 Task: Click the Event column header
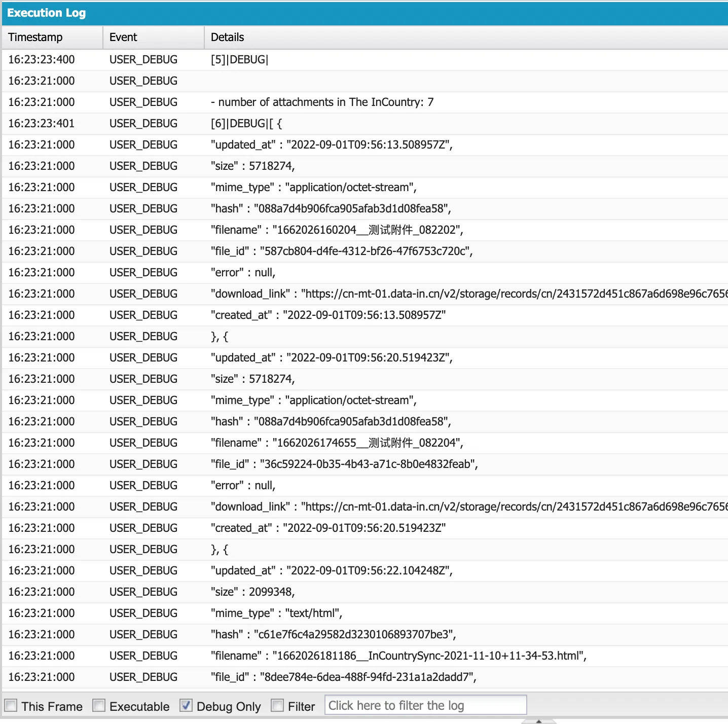(123, 37)
